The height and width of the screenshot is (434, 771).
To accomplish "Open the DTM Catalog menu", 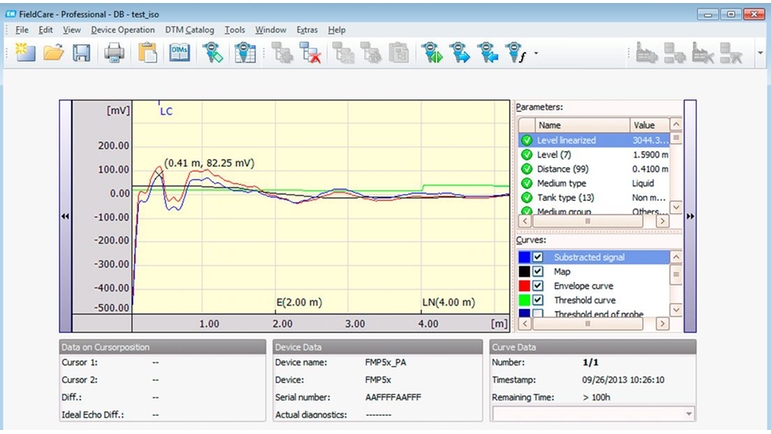I will tap(189, 30).
